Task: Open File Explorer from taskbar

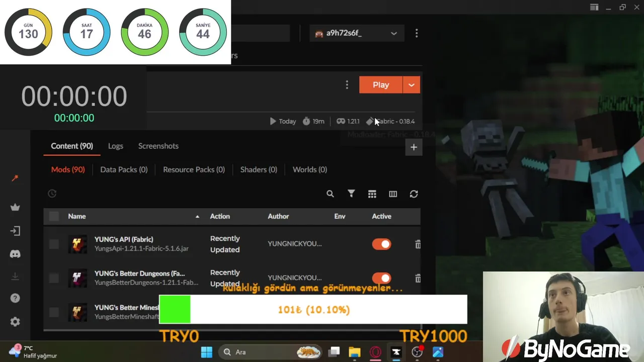Action: click(x=355, y=352)
